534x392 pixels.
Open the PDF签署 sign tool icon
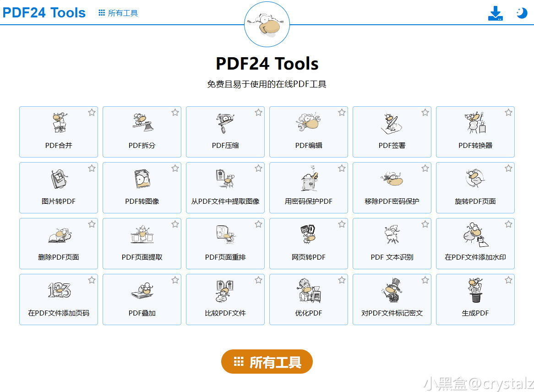click(x=392, y=124)
